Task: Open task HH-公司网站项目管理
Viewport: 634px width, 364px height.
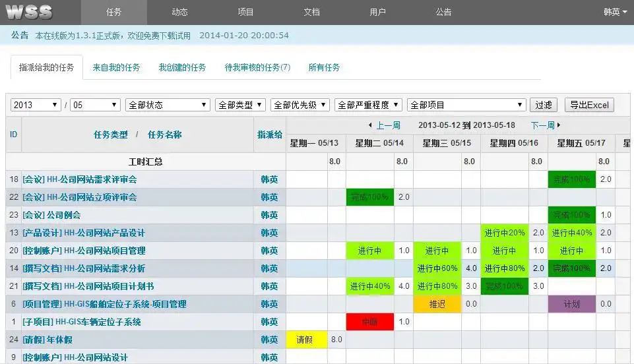Action: coord(84,251)
